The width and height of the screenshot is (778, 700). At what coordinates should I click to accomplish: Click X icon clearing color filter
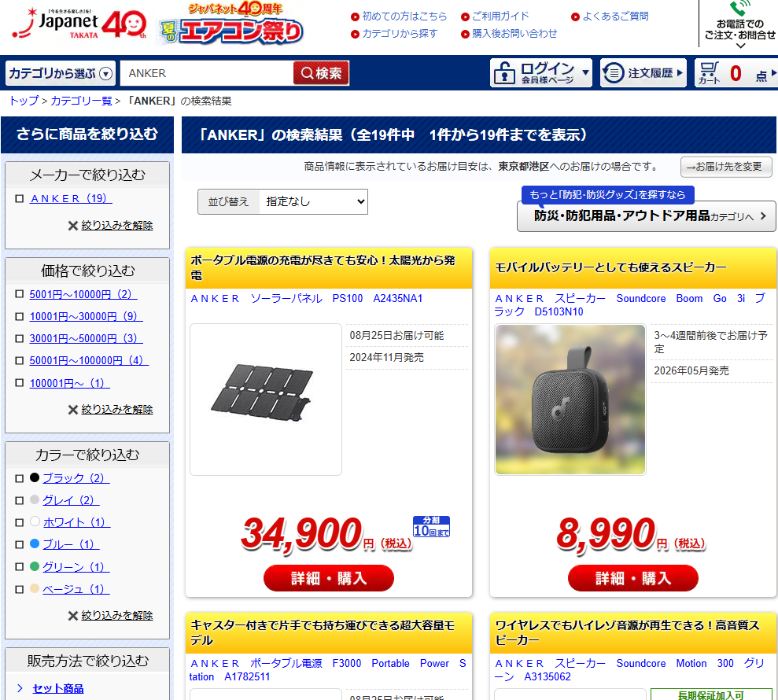(73, 616)
